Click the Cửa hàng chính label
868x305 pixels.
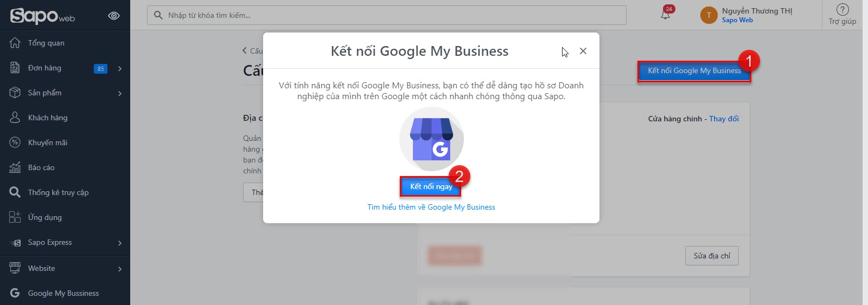tap(675, 119)
